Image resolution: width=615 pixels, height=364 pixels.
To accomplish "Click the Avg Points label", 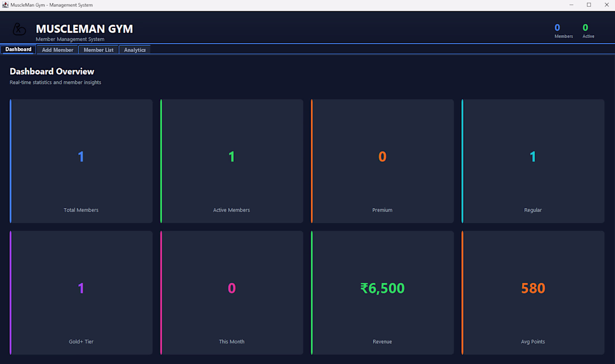I will (x=533, y=342).
